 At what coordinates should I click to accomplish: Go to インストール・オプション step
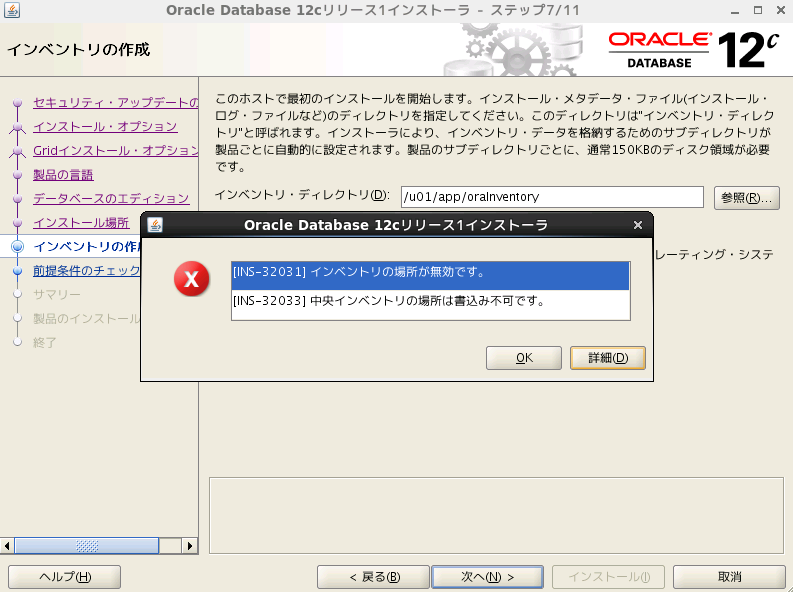pyautogui.click(x=105, y=126)
